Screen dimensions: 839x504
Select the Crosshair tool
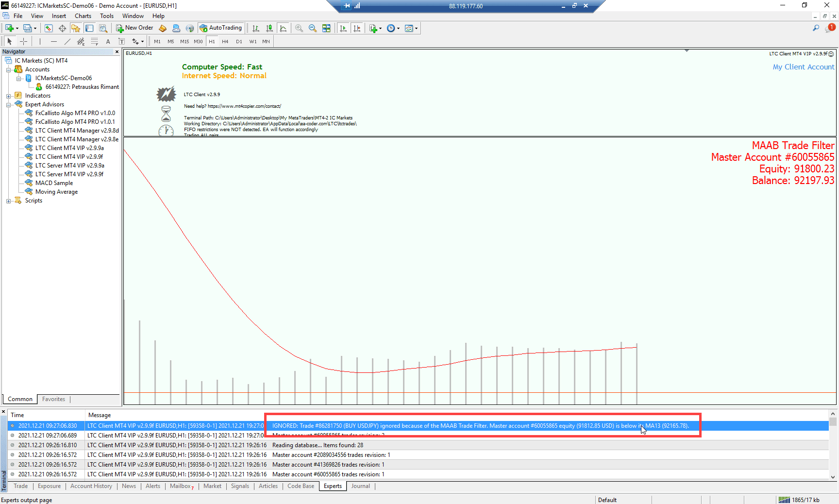point(23,42)
